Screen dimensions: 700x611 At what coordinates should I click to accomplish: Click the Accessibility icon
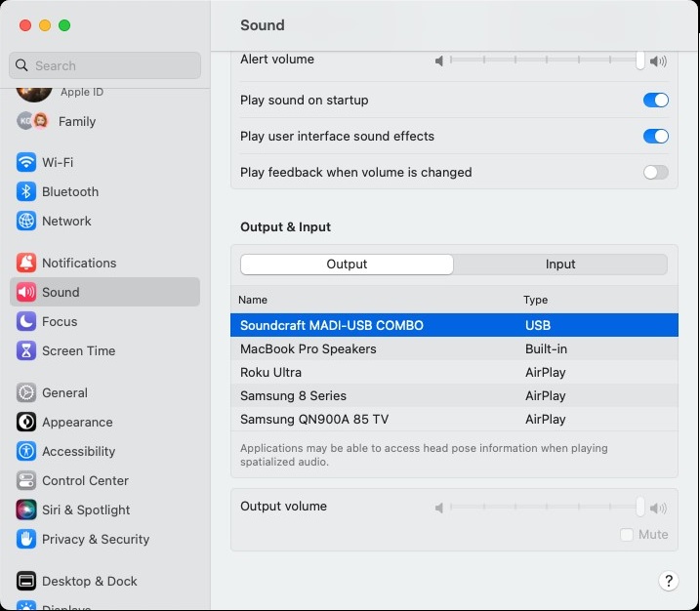coord(26,451)
